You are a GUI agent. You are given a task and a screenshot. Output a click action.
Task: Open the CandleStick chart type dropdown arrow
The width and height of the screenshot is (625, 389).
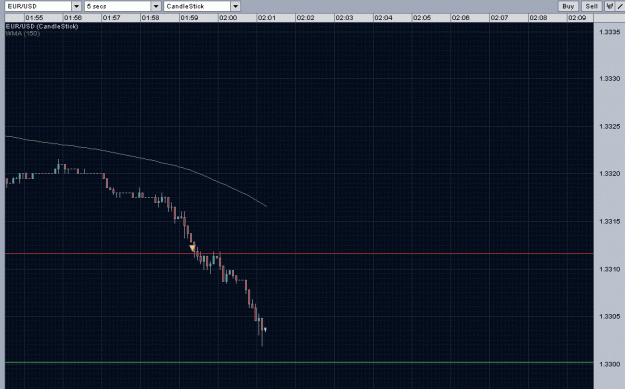point(235,6)
